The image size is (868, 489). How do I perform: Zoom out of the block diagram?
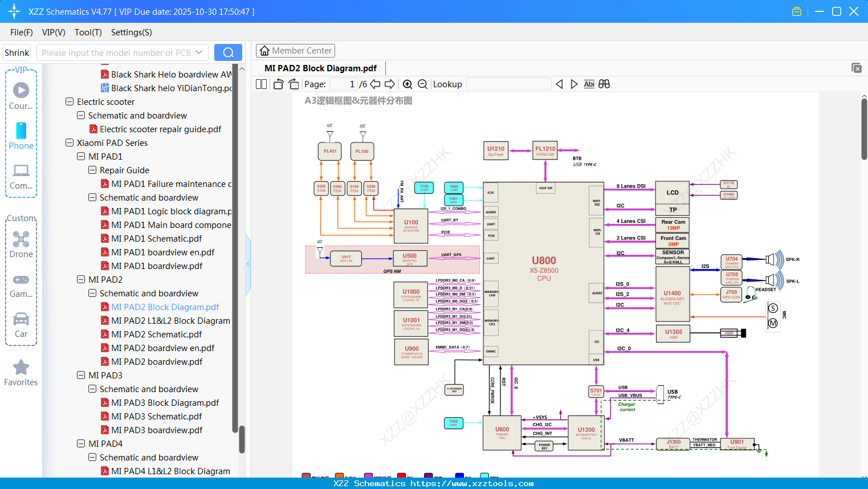click(422, 84)
